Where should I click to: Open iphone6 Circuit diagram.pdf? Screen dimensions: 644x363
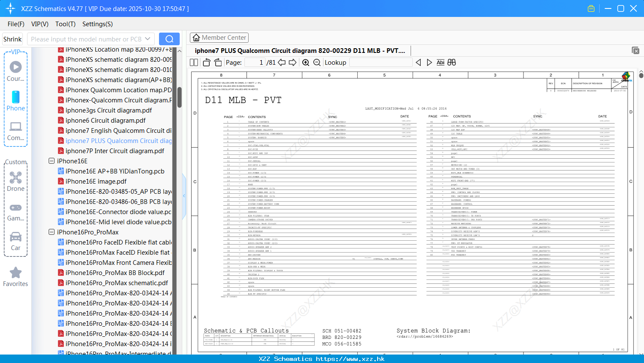coord(101,121)
